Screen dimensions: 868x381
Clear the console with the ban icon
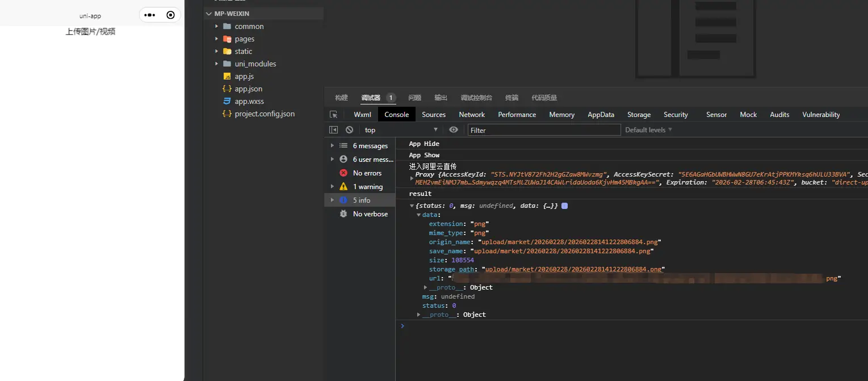click(349, 130)
